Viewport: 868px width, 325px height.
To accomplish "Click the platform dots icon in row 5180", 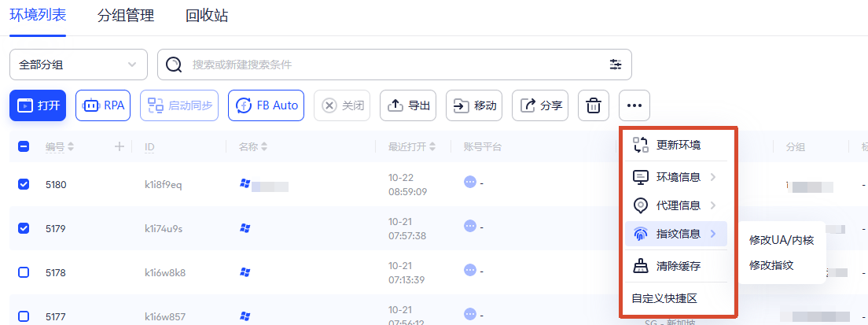I will coord(470,182).
